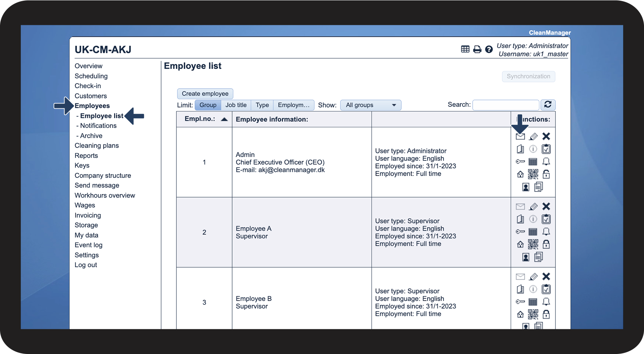
Task: Click the copy documents icon for Admin
Action: (x=538, y=187)
